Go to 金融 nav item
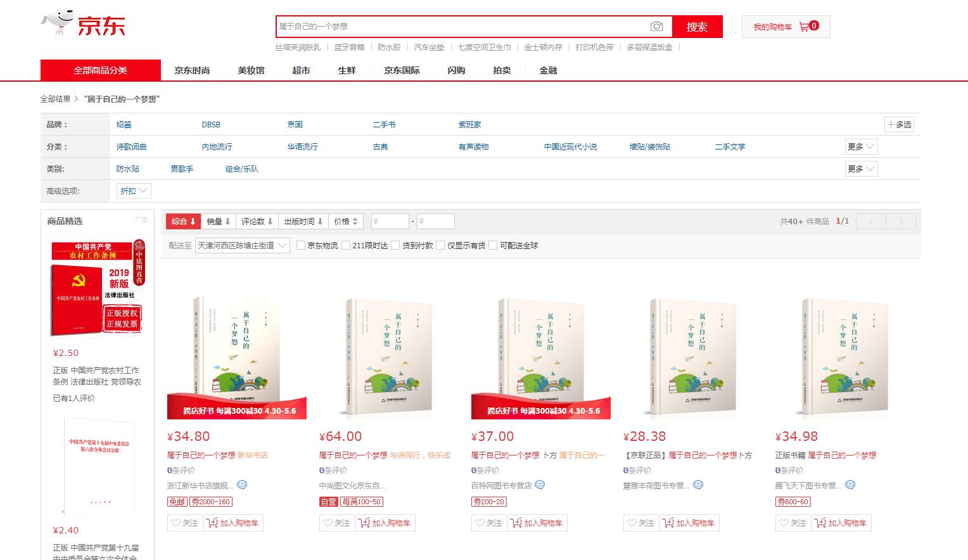Image resolution: width=968 pixels, height=560 pixels. 548,70
